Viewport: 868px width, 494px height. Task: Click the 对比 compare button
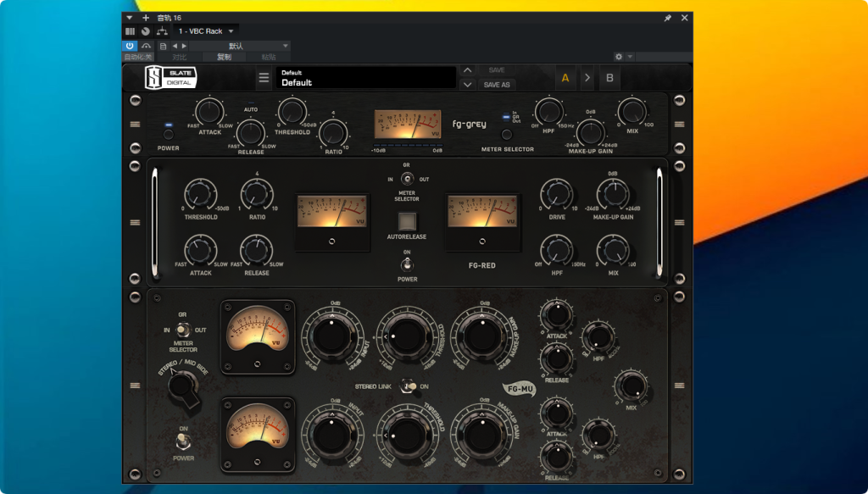pos(180,57)
